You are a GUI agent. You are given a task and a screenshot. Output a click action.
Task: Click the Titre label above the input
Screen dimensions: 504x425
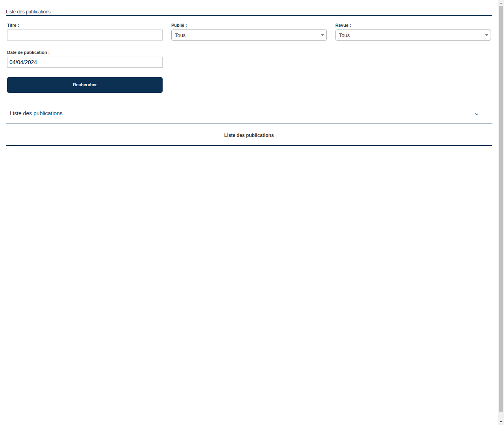click(13, 25)
